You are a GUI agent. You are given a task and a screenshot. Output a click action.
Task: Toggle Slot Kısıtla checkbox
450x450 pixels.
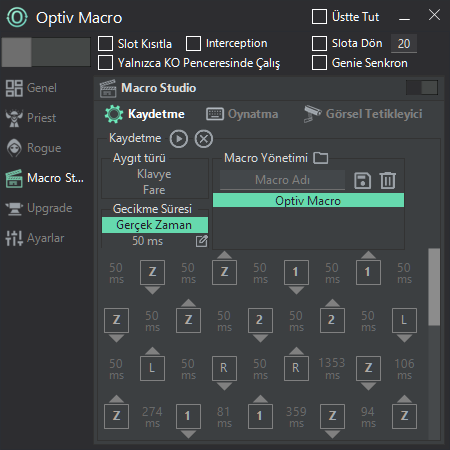[105, 44]
